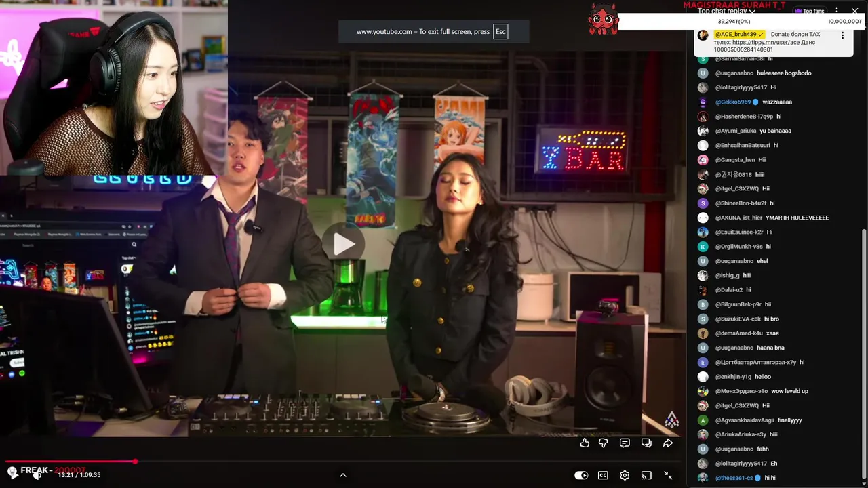This screenshot has height=488, width=868.
Task: Click message 'haana bna'
Action: 770,348
